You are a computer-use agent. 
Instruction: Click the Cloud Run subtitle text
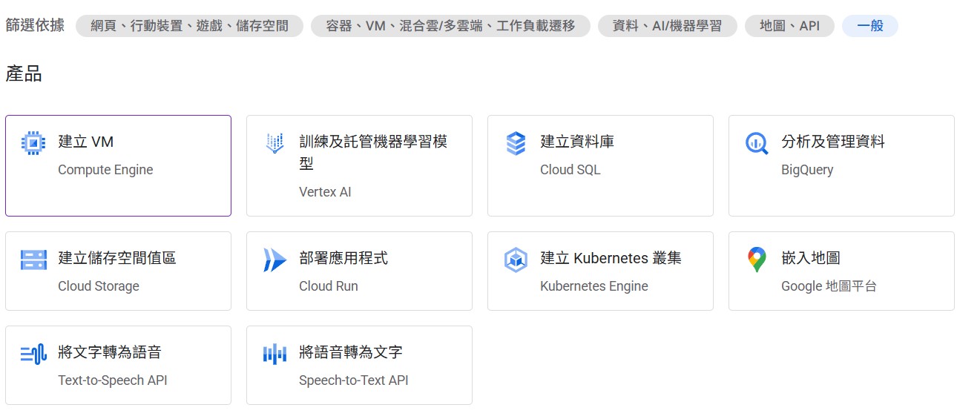(329, 286)
